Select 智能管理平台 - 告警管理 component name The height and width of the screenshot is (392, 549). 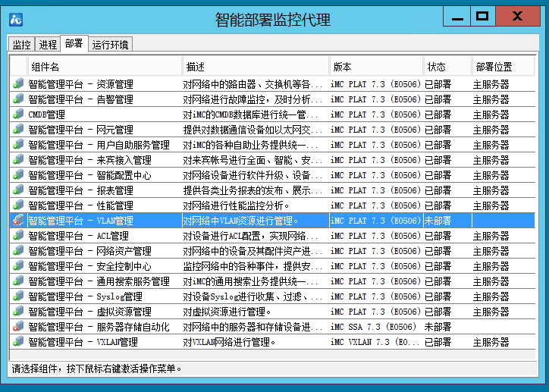point(81,99)
